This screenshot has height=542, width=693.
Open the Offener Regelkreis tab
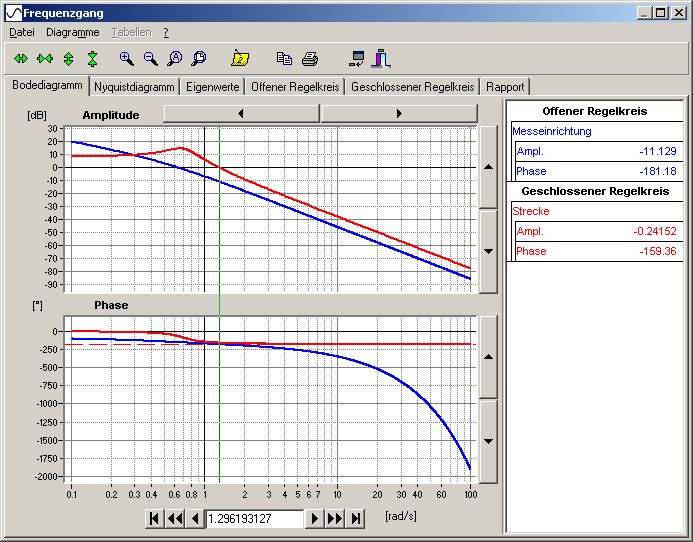(295, 87)
